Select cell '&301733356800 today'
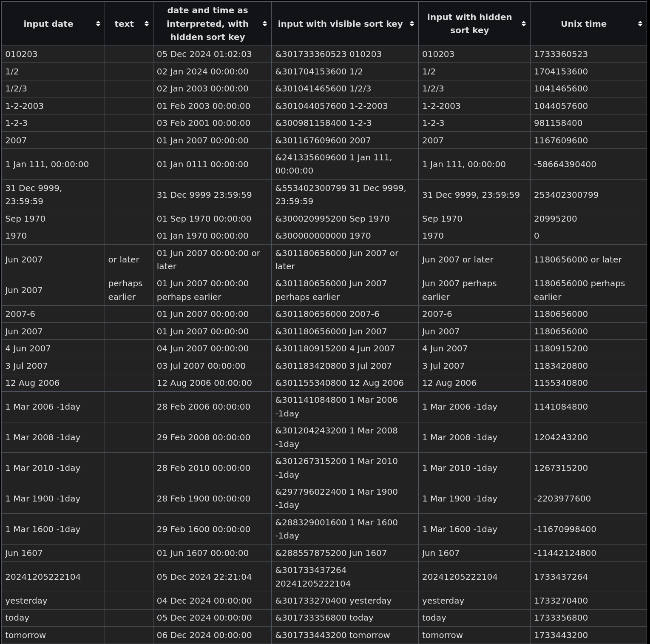Viewport: 650px width, 644px height. pos(345,618)
